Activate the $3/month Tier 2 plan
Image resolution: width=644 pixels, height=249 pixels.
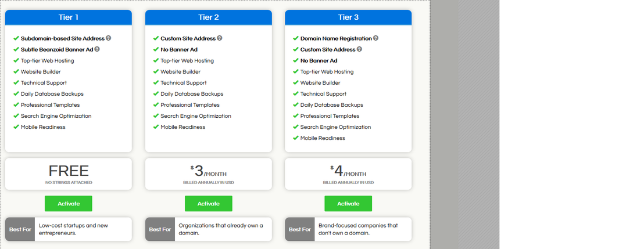(208, 204)
